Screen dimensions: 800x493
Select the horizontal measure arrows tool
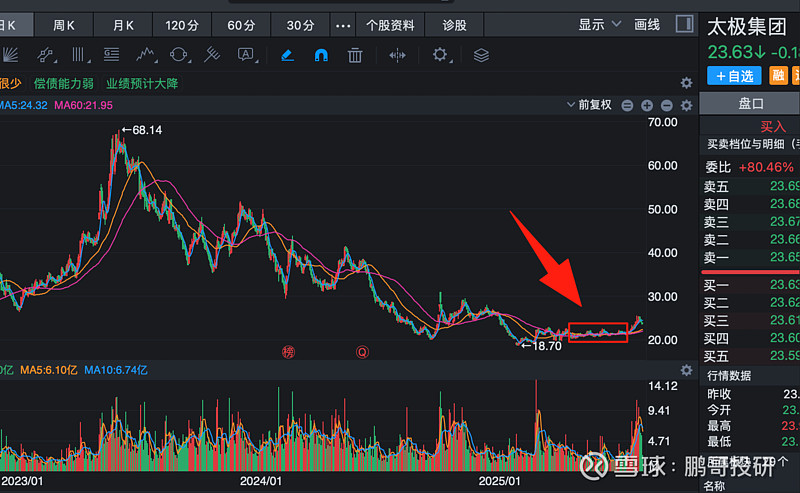tap(397, 55)
